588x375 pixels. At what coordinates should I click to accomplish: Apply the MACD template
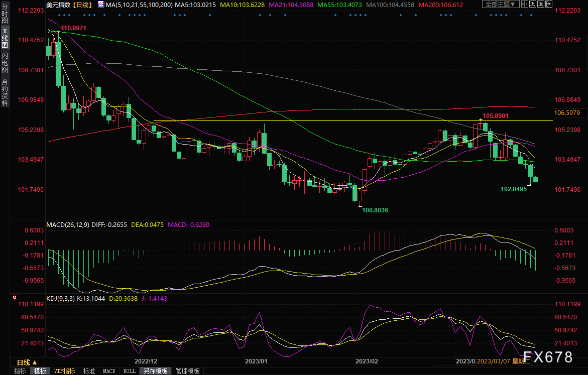[109, 371]
